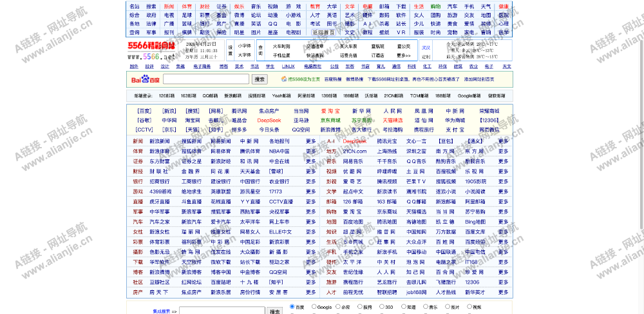Open the 微博热搜 link
Screen dimensions: 644x314
pos(354,79)
